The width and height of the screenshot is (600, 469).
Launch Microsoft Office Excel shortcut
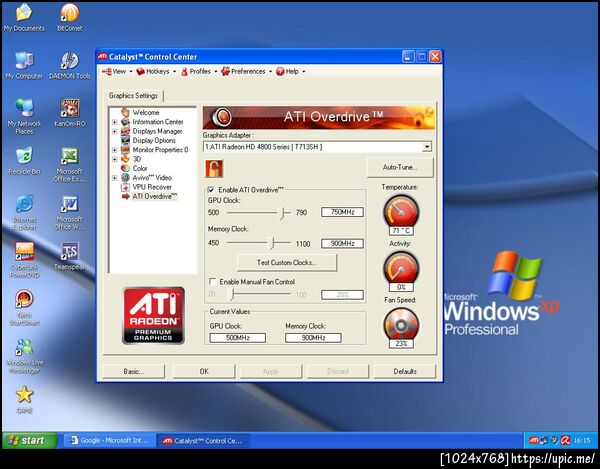[x=70, y=164]
